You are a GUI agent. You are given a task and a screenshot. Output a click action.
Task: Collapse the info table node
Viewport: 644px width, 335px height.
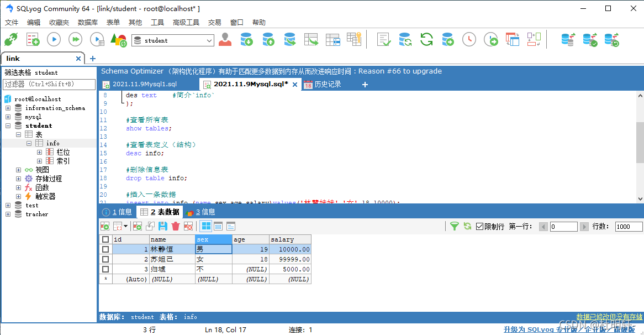[x=29, y=144]
